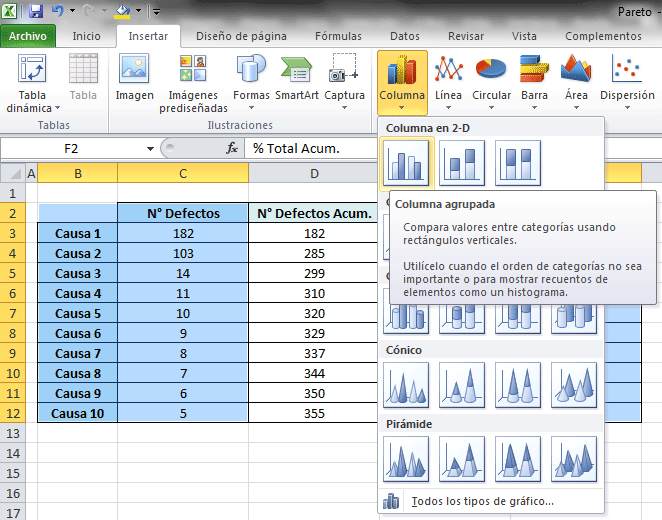
Task: Open the Archivo file menu
Action: (28, 36)
